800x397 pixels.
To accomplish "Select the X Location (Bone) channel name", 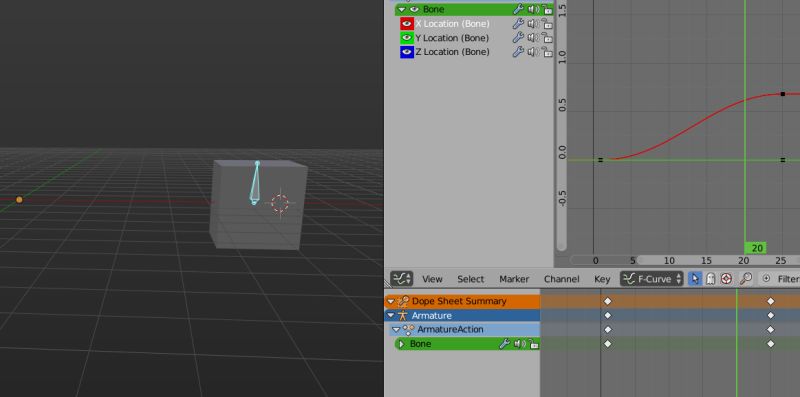I will click(x=452, y=23).
